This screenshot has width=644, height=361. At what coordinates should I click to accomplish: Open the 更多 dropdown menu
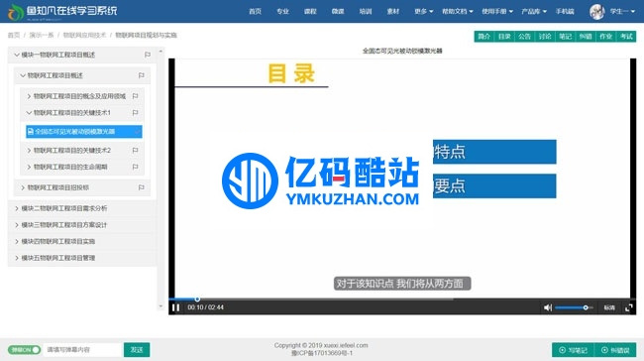click(x=423, y=12)
